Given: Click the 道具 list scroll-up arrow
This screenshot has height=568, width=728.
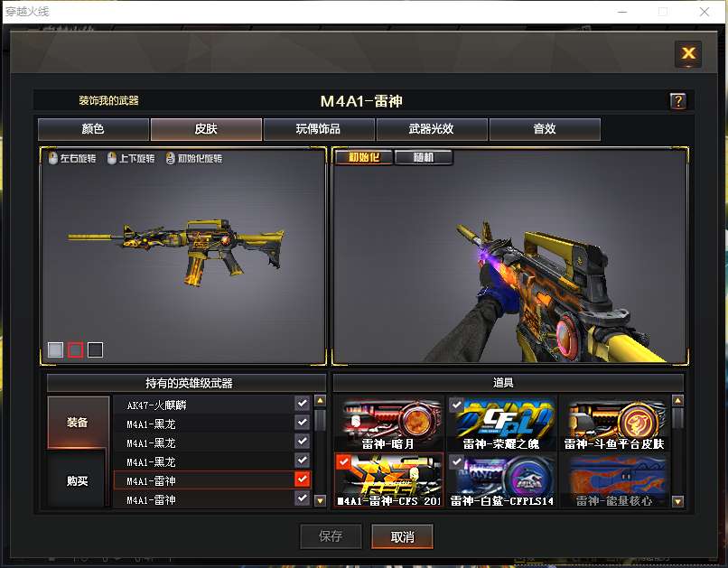Looking at the screenshot, I should click(x=677, y=400).
